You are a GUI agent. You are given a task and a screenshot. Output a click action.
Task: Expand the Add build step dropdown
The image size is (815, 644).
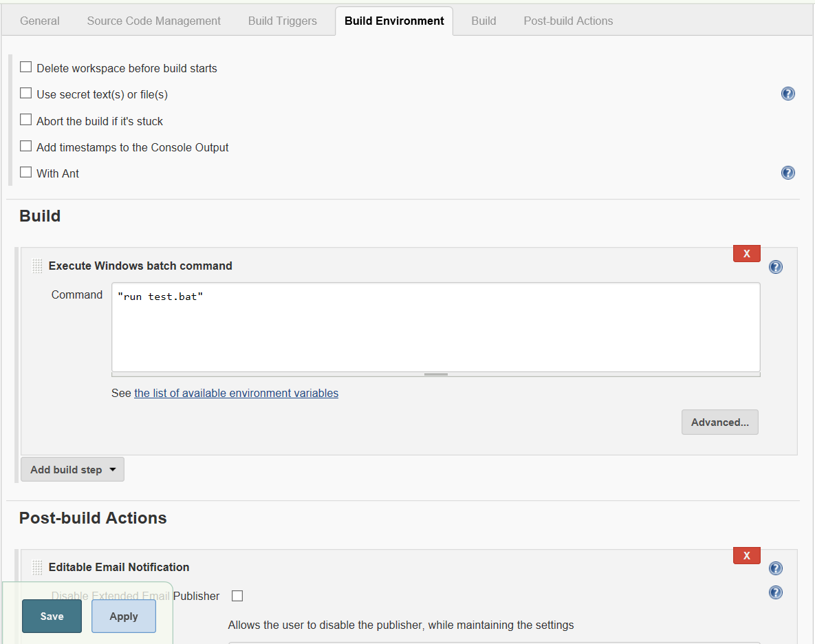(72, 469)
